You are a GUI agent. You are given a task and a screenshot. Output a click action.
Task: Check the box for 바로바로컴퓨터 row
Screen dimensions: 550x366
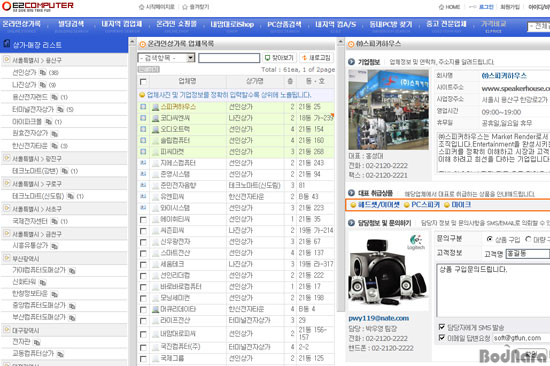point(143,287)
